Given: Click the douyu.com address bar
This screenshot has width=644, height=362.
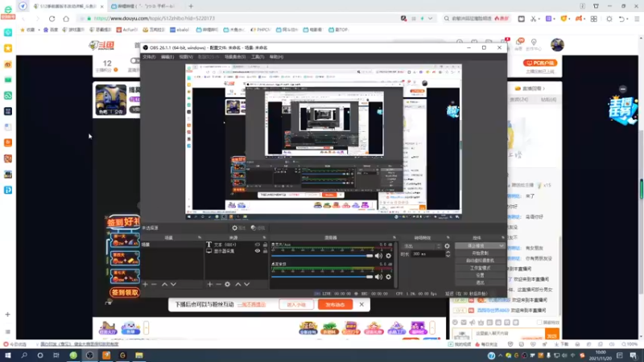Looking at the screenshot, I should coord(238,19).
